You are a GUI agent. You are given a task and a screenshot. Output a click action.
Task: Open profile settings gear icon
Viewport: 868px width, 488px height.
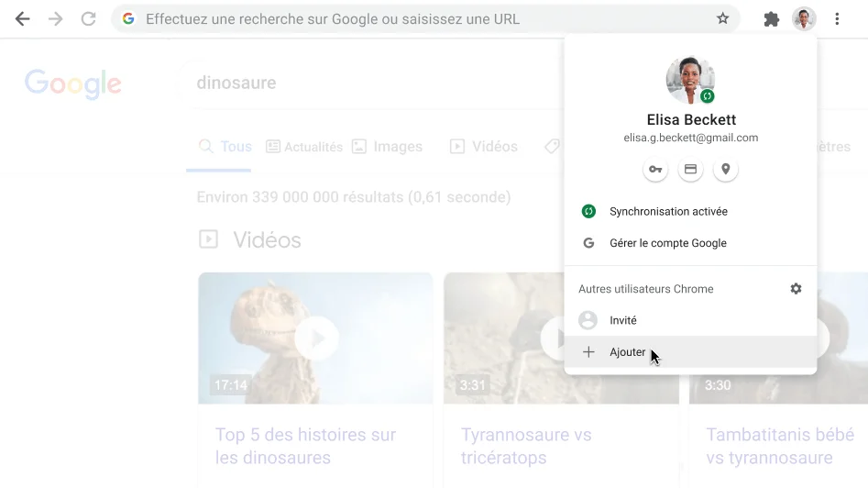pos(796,289)
